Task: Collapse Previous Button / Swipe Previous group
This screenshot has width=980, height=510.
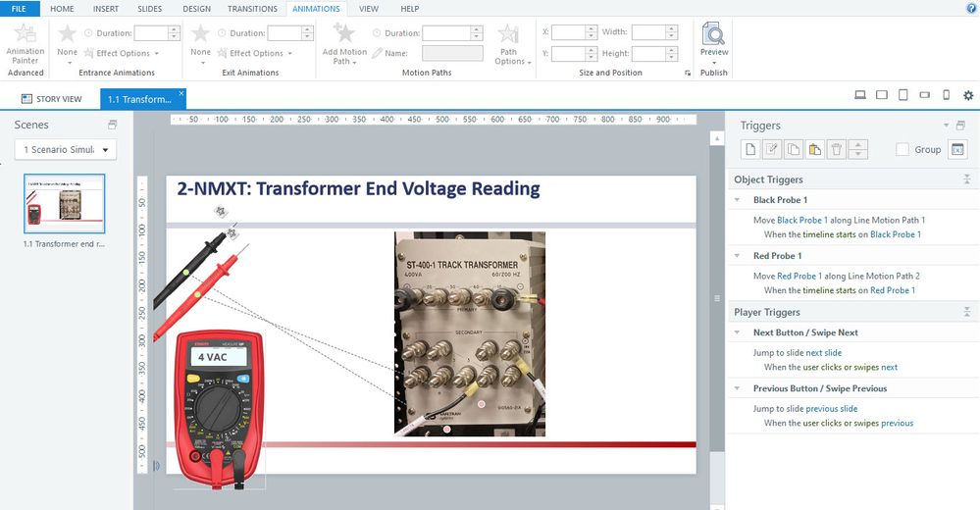Action: (738, 388)
